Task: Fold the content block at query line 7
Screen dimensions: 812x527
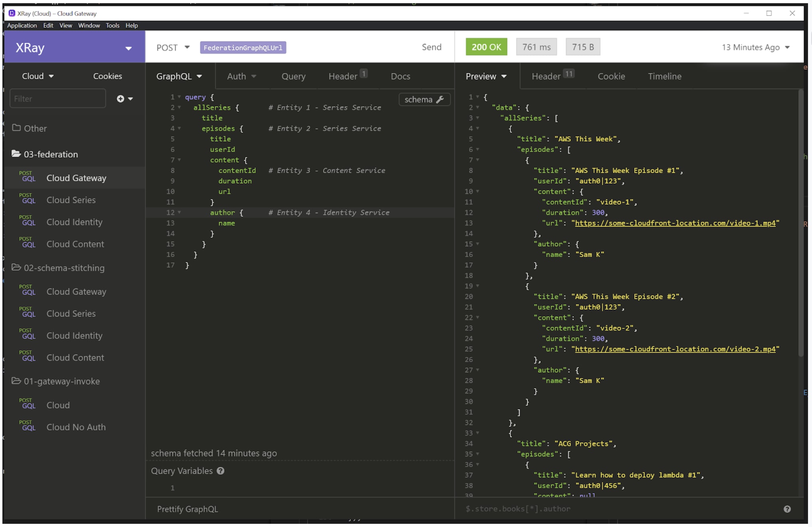Action: point(179,160)
